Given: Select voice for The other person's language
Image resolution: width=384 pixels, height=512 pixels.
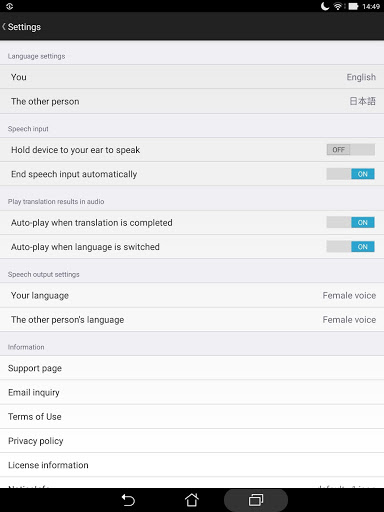Looking at the screenshot, I should click(x=192, y=320).
